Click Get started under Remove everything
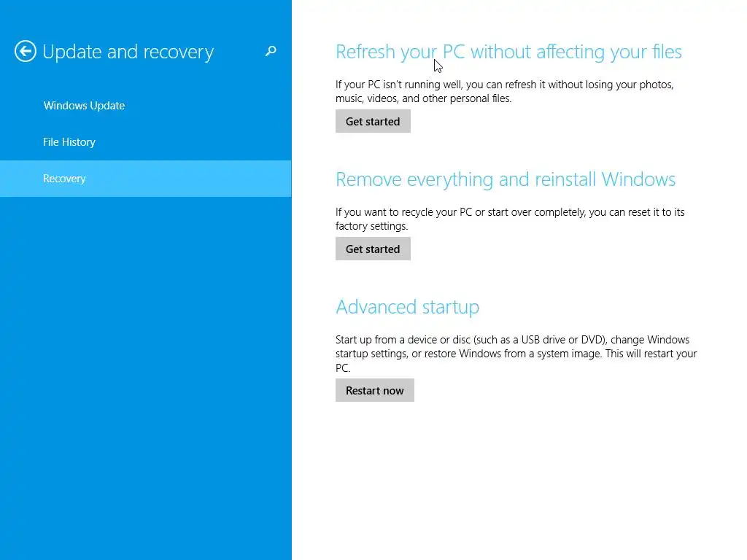This screenshot has width=747, height=560. point(373,249)
